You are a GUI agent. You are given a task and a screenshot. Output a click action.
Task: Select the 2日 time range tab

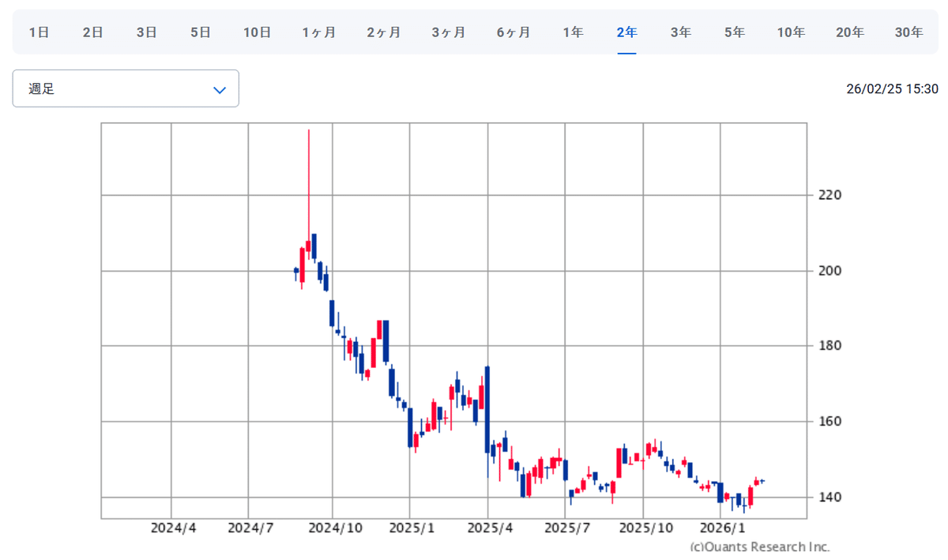point(93,32)
